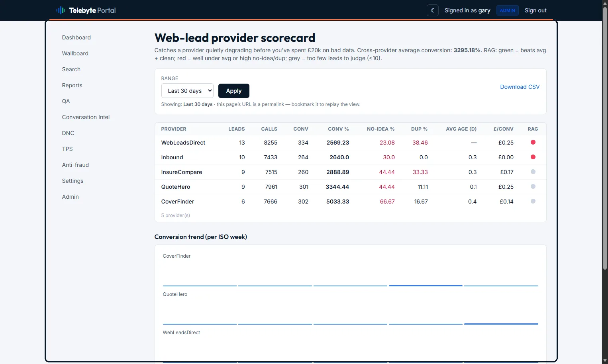Sign out of the portal
This screenshot has height=364, width=608.
click(535, 10)
